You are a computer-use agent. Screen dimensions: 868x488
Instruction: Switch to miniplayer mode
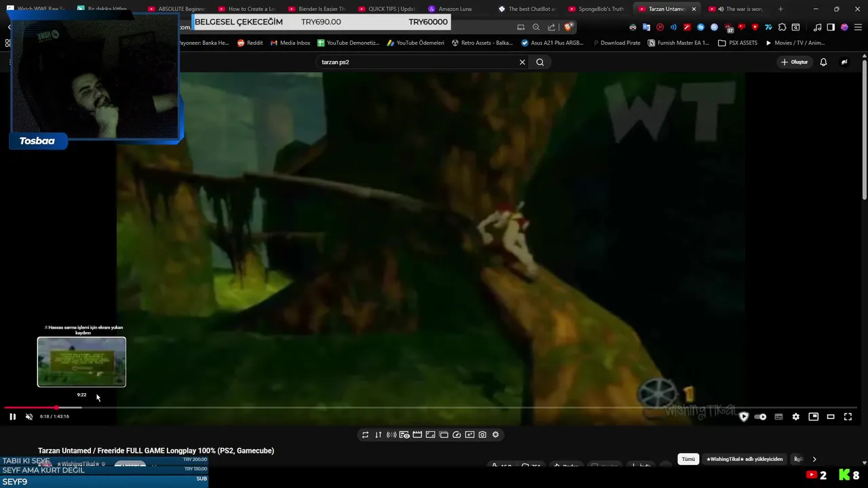coord(813,417)
